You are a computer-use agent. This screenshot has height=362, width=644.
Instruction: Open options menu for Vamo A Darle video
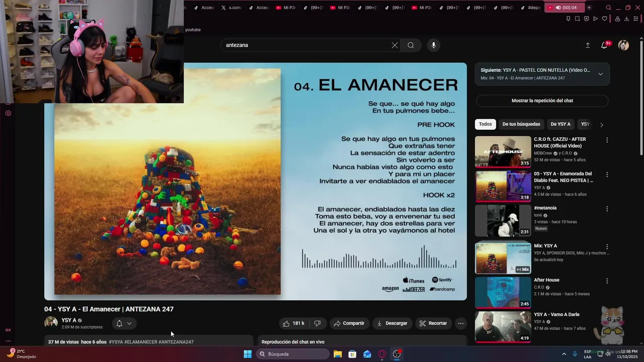[607, 315]
